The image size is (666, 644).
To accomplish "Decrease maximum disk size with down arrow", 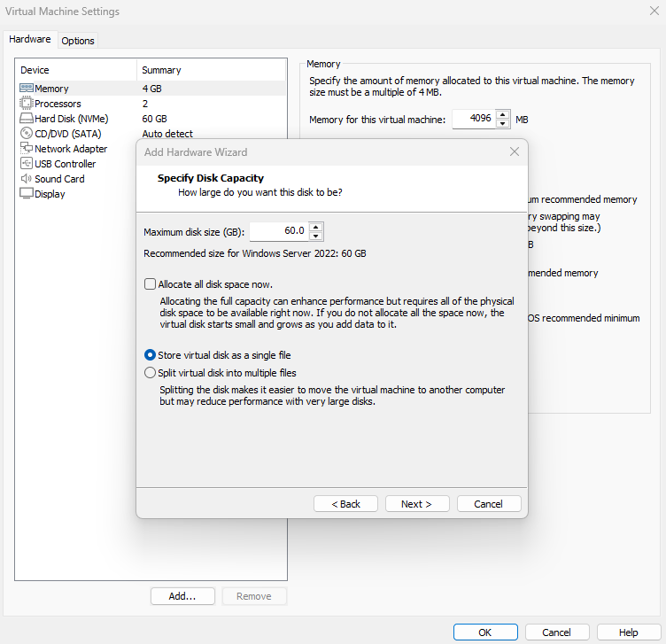I will 315,237.
